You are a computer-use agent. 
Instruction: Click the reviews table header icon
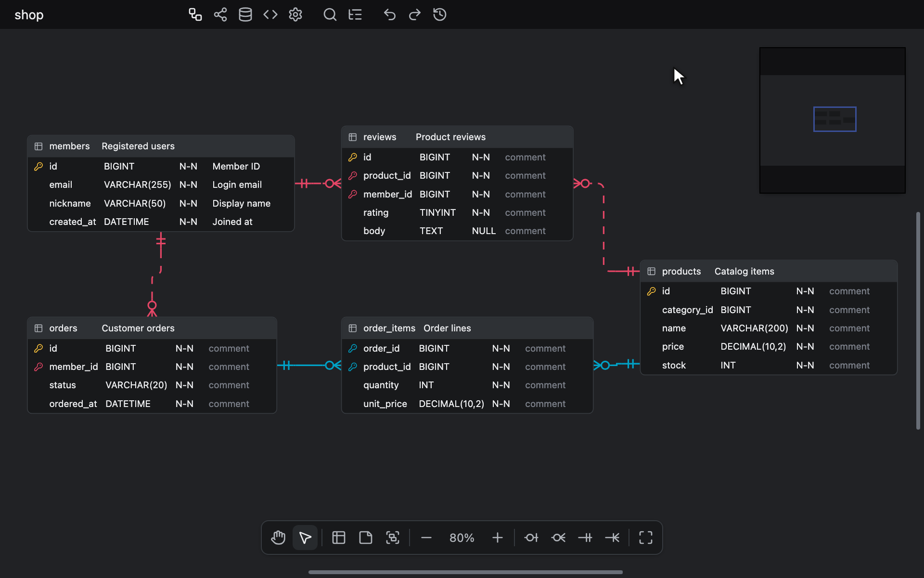tap(353, 137)
